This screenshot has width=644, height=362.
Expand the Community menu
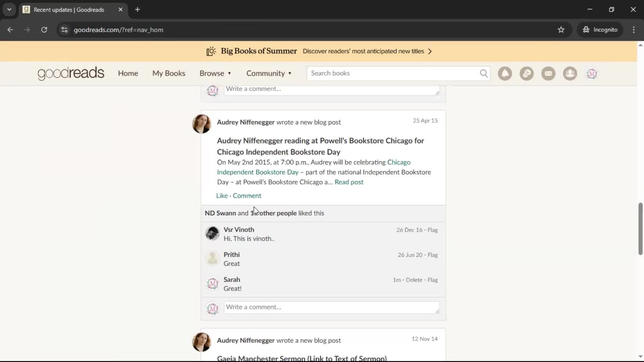269,73
